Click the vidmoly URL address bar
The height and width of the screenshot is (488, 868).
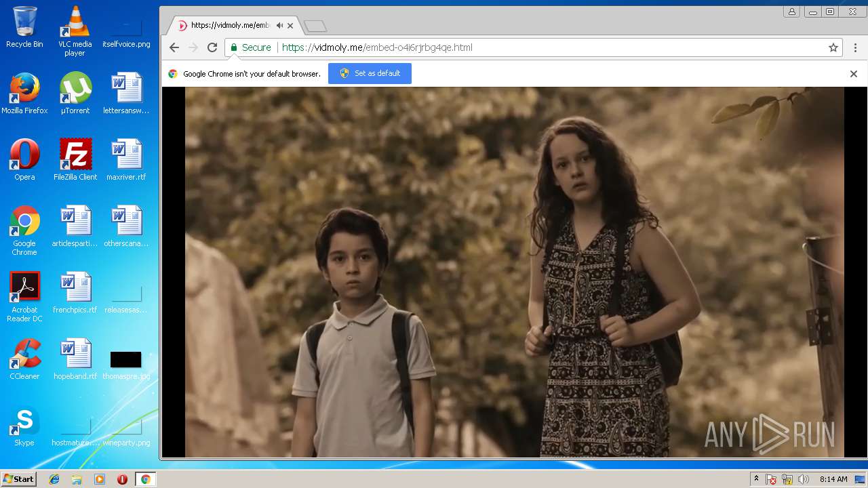tap(534, 47)
